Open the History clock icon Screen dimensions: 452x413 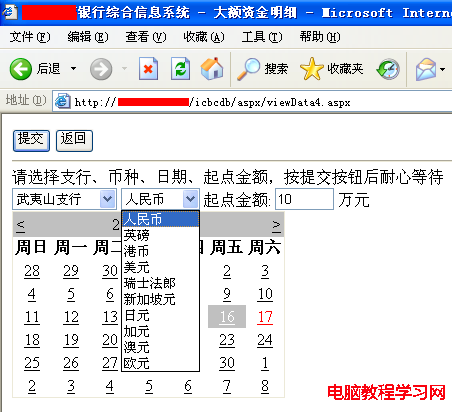point(388,69)
